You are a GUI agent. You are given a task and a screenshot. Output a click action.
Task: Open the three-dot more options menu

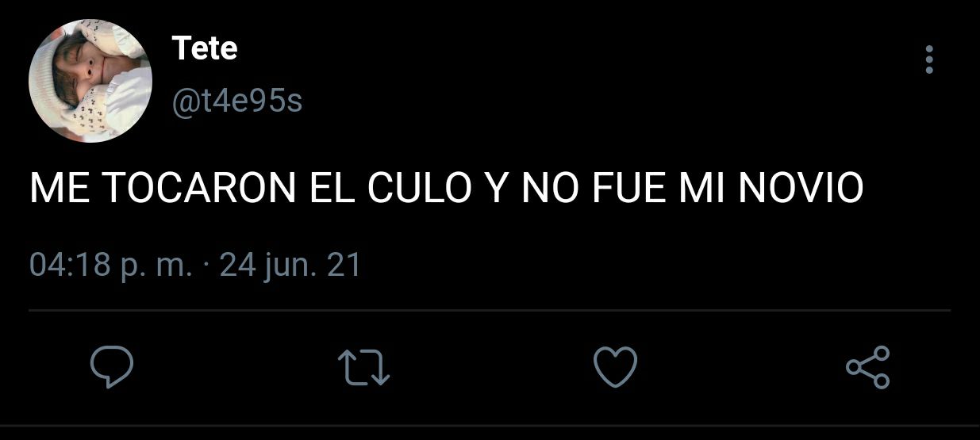pyautogui.click(x=929, y=59)
